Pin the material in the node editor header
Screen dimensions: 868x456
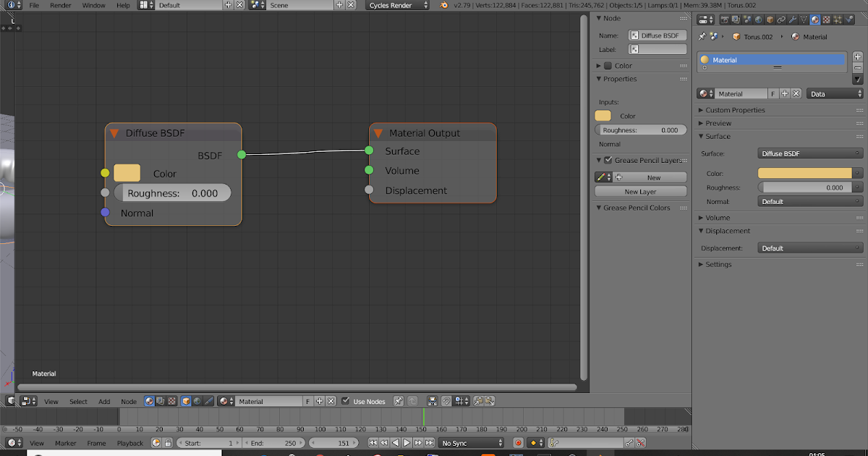tap(398, 400)
